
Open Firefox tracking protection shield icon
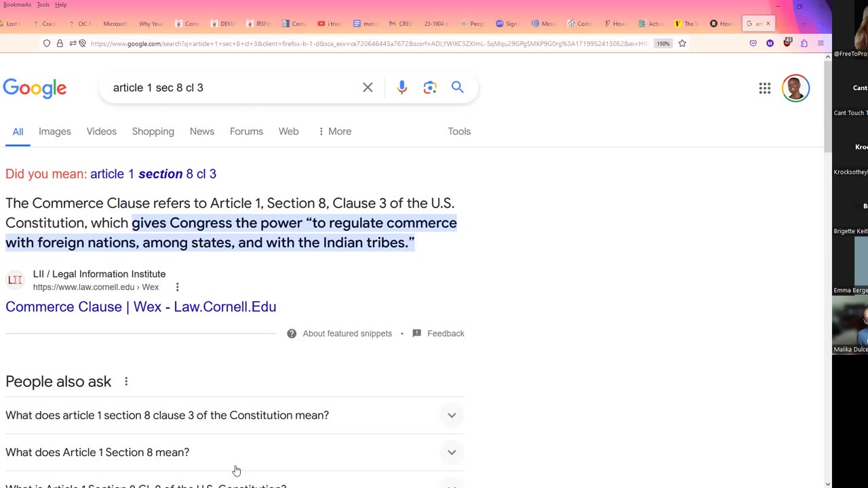click(x=47, y=43)
